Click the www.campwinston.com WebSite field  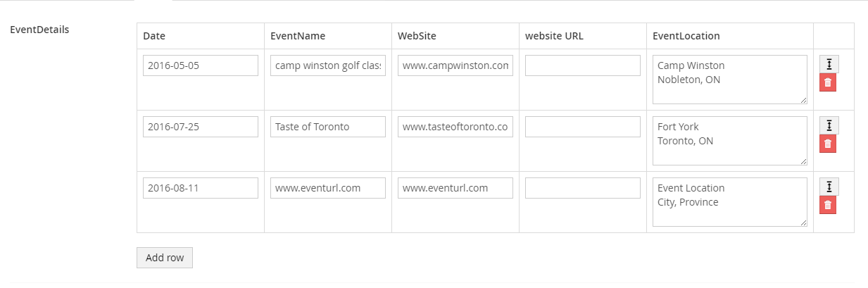[x=455, y=65]
